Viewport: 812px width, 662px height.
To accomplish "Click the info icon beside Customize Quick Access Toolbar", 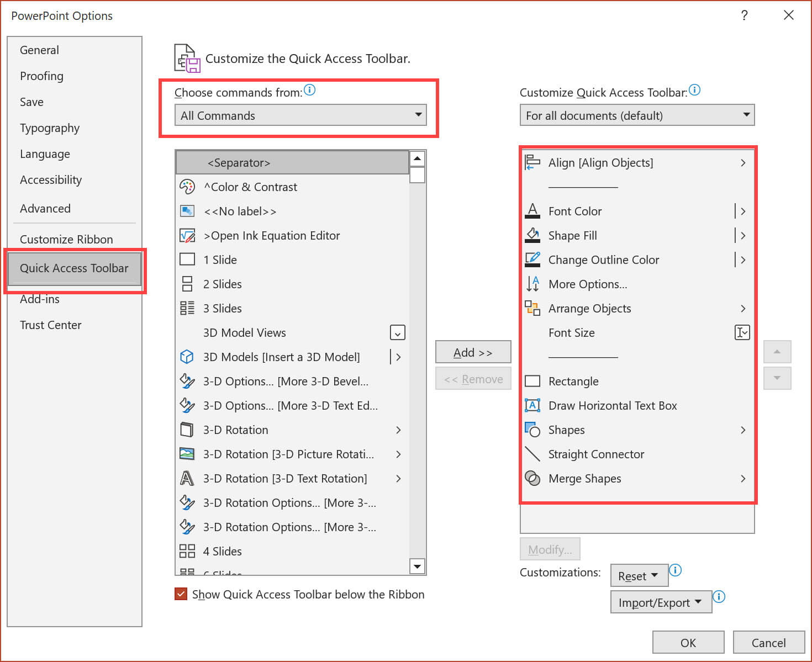I will [x=695, y=90].
